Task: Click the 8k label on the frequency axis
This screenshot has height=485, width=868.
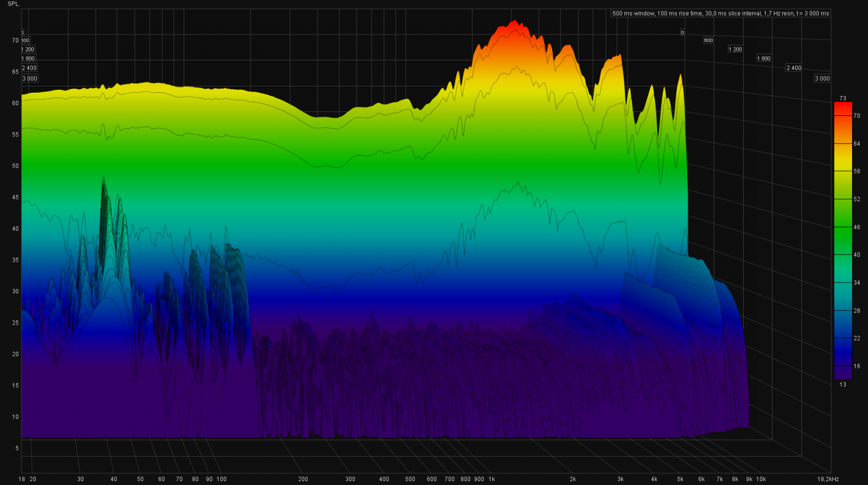Action: 735,479
